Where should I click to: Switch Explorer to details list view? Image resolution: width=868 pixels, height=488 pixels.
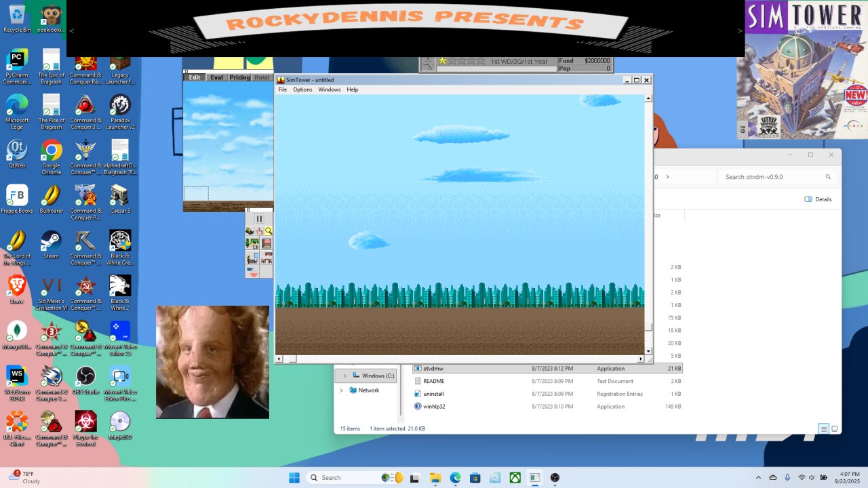[823, 428]
